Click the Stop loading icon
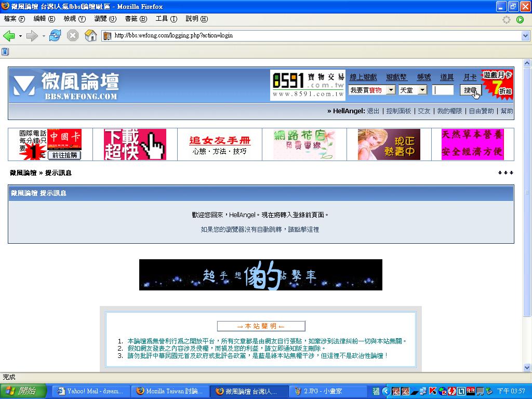The width and height of the screenshot is (532, 399). coord(73,35)
